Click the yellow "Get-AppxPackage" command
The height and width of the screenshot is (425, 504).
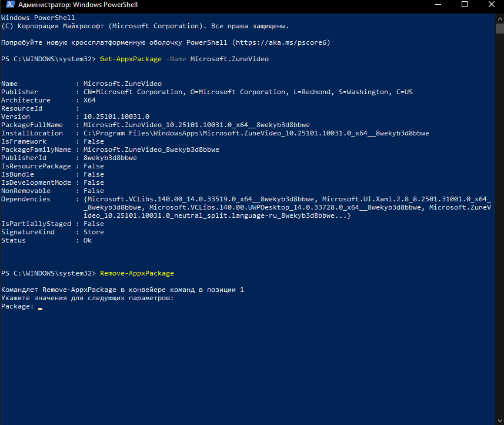131,59
